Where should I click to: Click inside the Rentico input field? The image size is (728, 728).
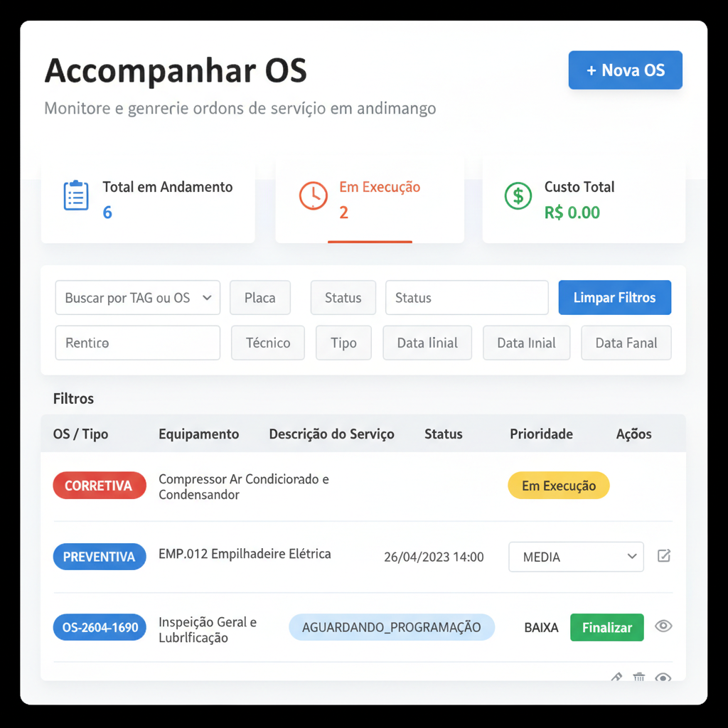(x=137, y=343)
